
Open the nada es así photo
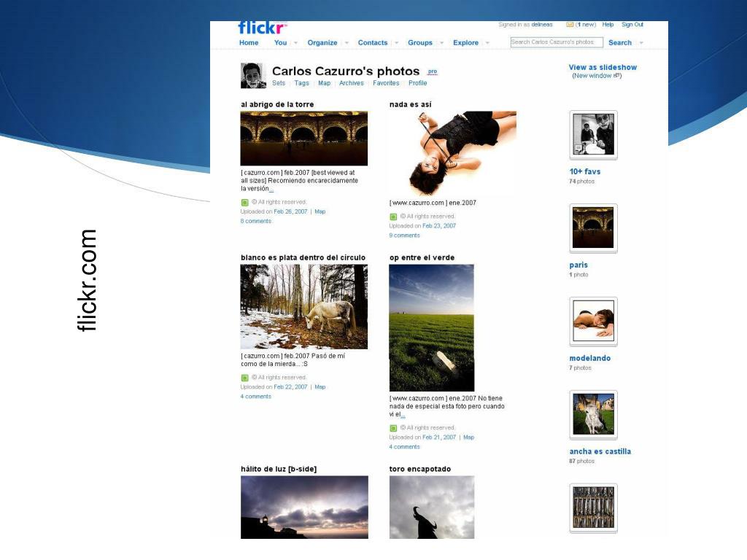pos(453,153)
